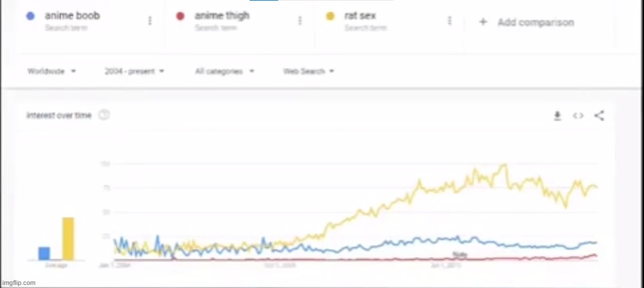Open the Web Search type dropdown

(309, 71)
